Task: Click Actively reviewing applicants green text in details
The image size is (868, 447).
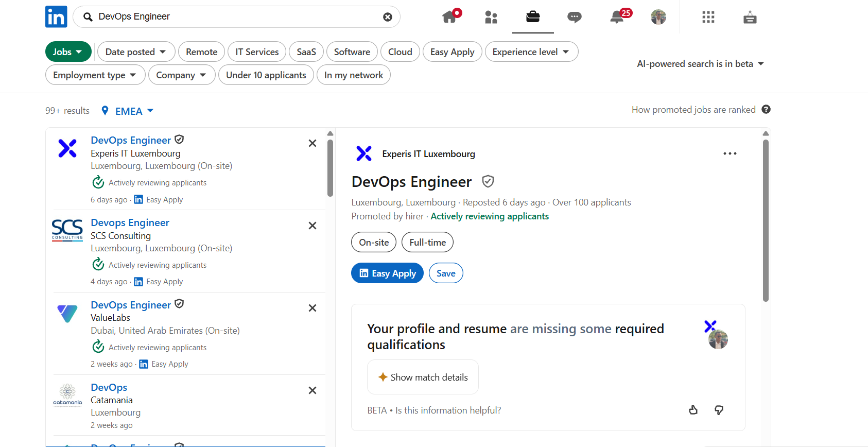Action: (490, 216)
